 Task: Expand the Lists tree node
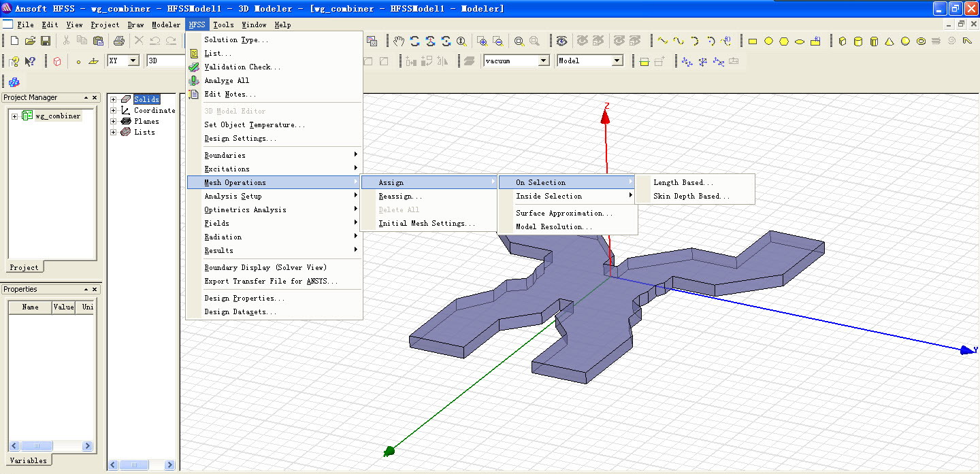click(x=114, y=133)
